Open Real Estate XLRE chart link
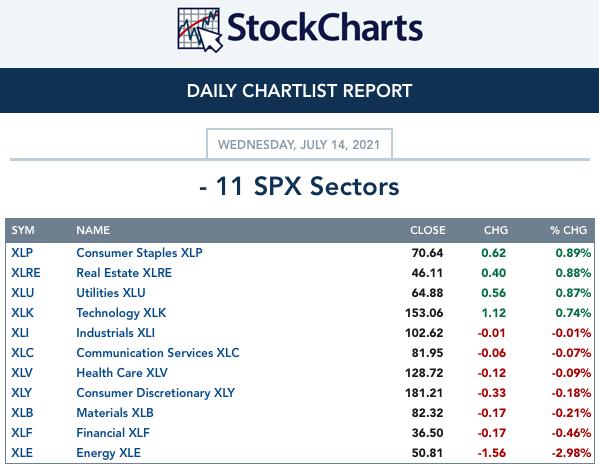Screen dimensions: 599x469 (x=124, y=273)
